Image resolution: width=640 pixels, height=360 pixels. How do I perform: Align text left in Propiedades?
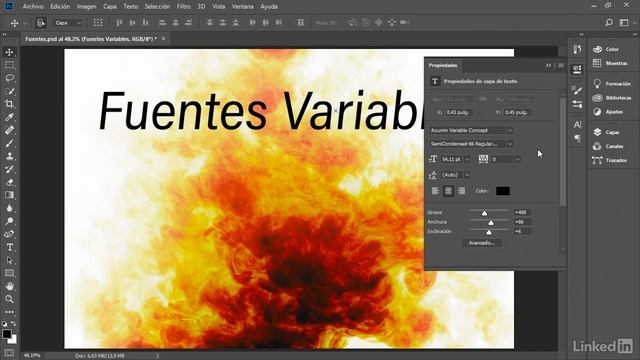(436, 191)
